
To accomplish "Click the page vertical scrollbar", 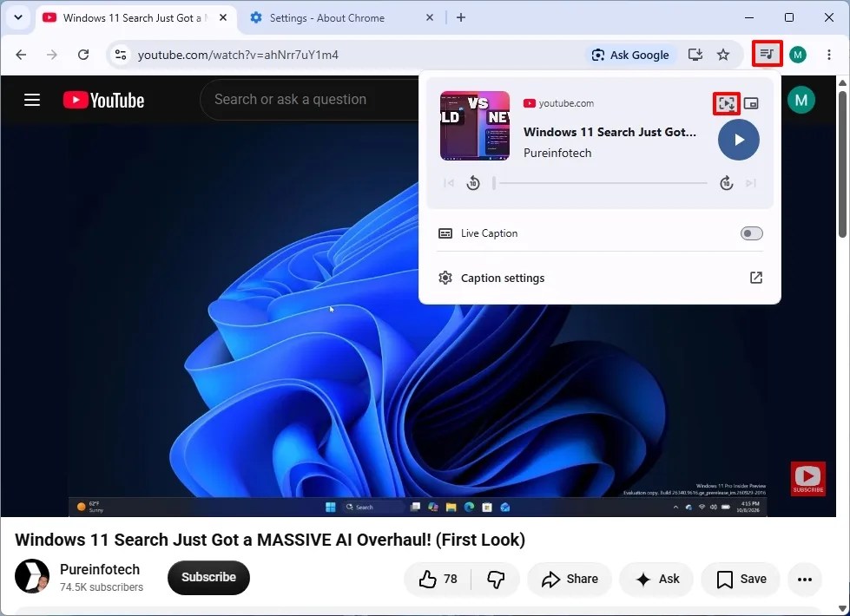I will pyautogui.click(x=842, y=164).
